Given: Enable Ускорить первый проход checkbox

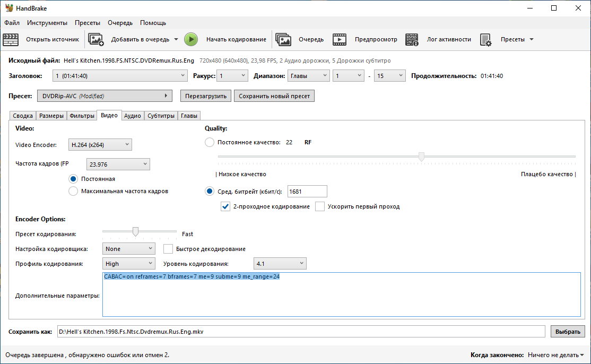Looking at the screenshot, I should coord(320,206).
